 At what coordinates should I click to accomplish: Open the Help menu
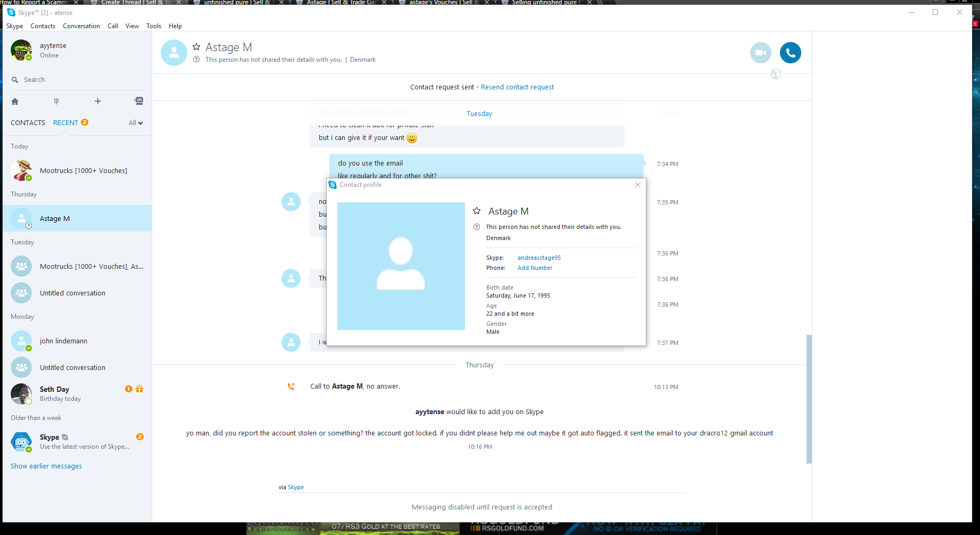(175, 26)
